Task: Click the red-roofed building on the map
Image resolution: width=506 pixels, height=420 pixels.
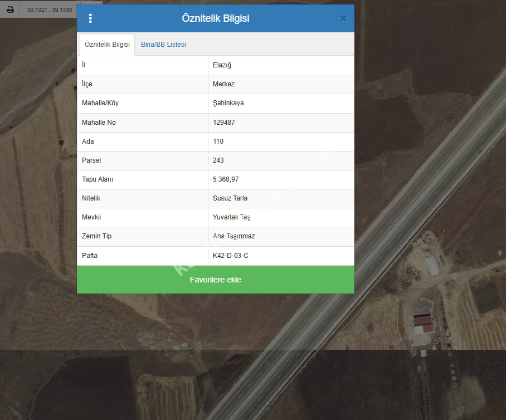Action: tap(422, 321)
